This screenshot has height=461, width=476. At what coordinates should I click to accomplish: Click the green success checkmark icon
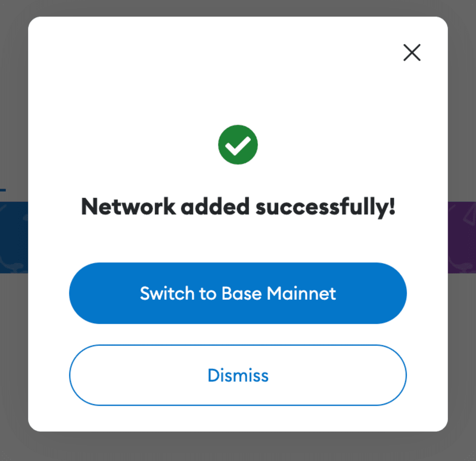[x=238, y=144]
